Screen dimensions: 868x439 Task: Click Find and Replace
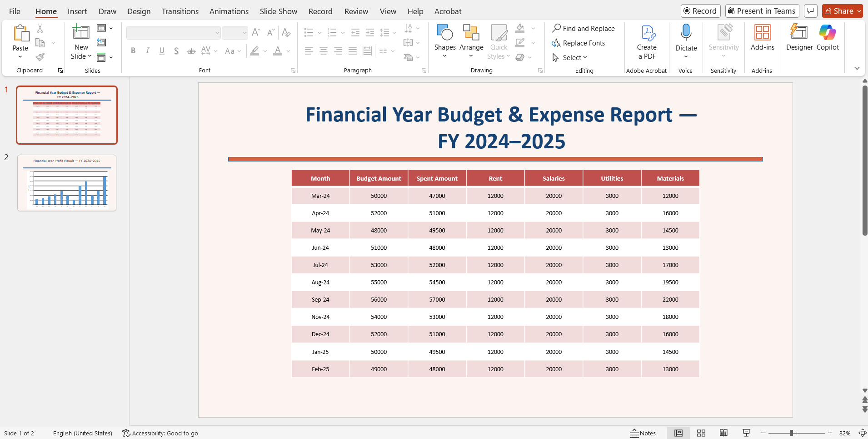584,28
